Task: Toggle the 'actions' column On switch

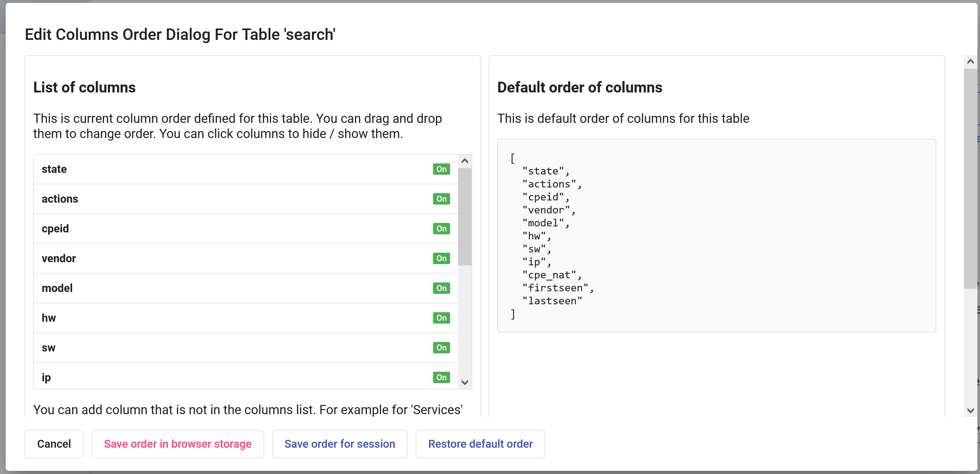Action: pyautogui.click(x=441, y=199)
